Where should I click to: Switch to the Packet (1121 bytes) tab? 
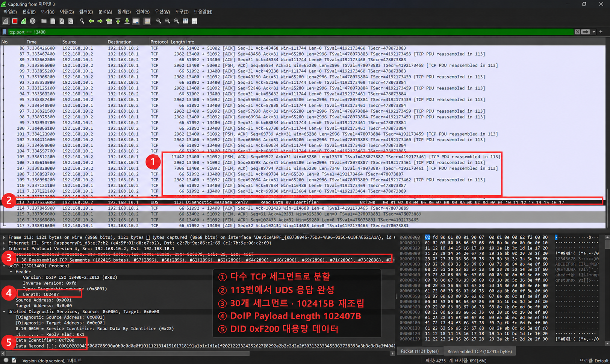tap(419, 351)
